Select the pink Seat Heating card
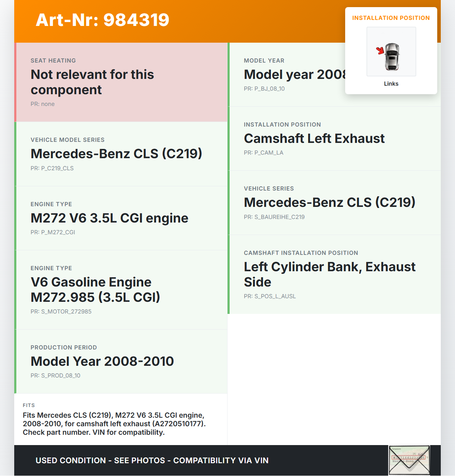Image resolution: width=455 pixels, height=476 pixels. [x=121, y=82]
